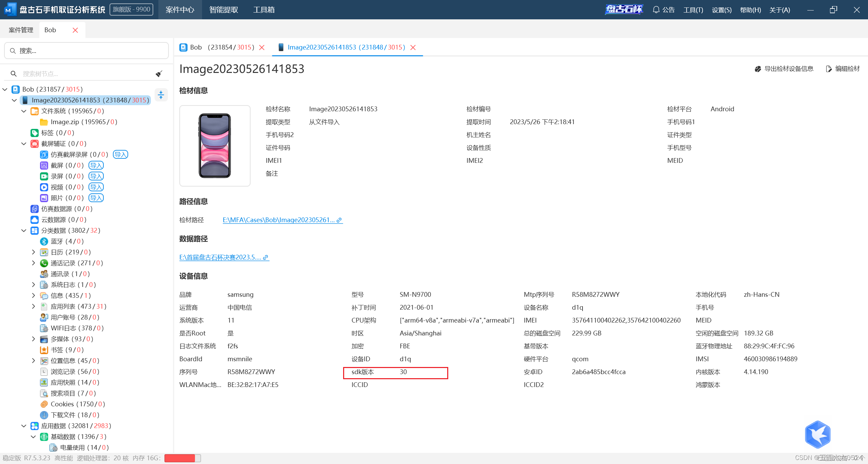The height and width of the screenshot is (464, 868).
Task: Click the 下载文件 download icon
Action: (x=44, y=415)
